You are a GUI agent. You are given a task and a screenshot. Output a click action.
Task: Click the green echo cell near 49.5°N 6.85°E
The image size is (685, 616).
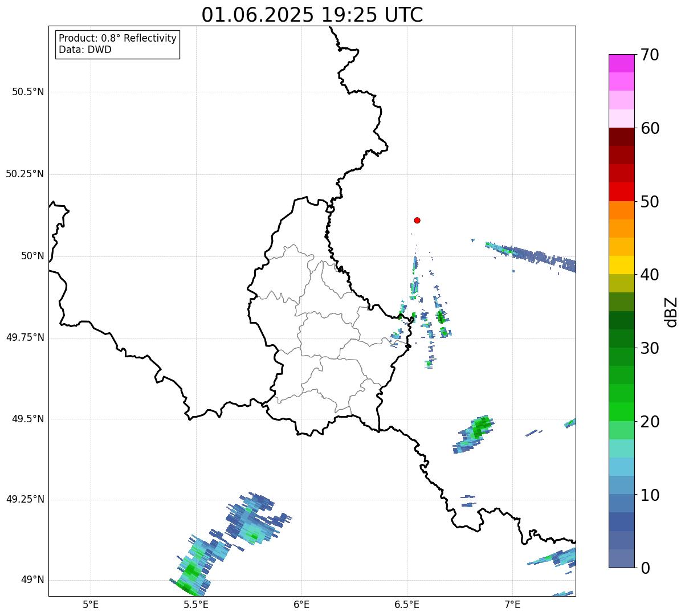474,434
